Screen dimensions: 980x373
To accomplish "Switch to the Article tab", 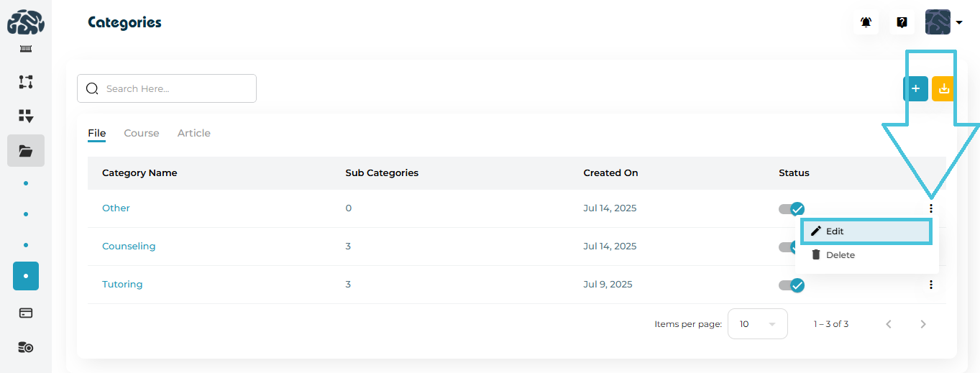I will [x=194, y=133].
